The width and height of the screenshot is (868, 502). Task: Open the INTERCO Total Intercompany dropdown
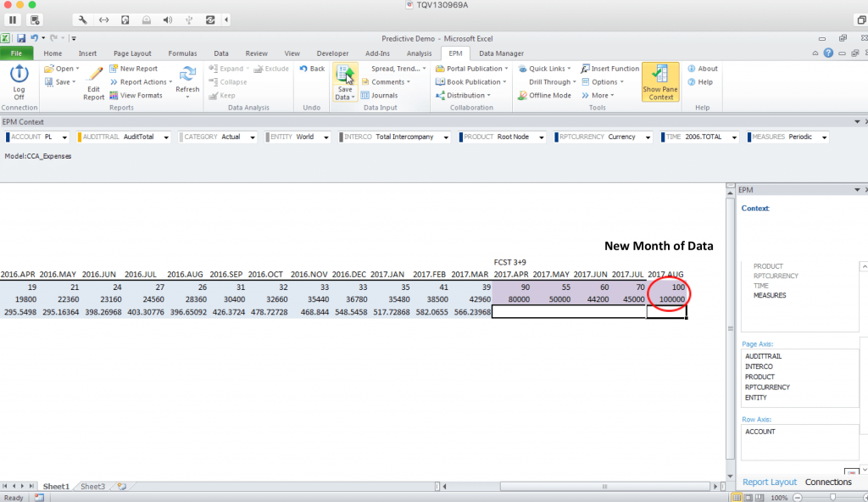click(446, 137)
